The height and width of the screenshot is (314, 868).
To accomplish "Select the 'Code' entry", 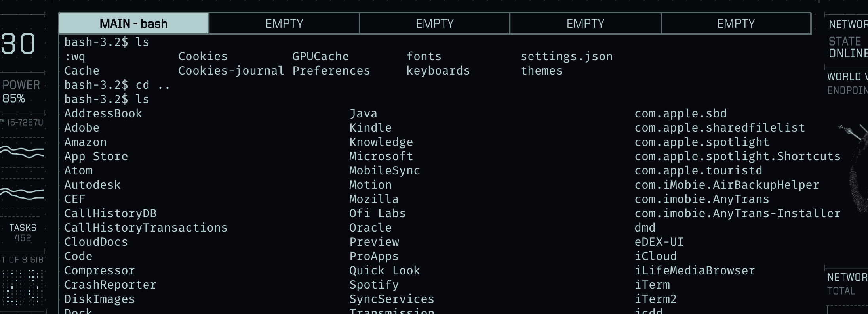I will 78,256.
